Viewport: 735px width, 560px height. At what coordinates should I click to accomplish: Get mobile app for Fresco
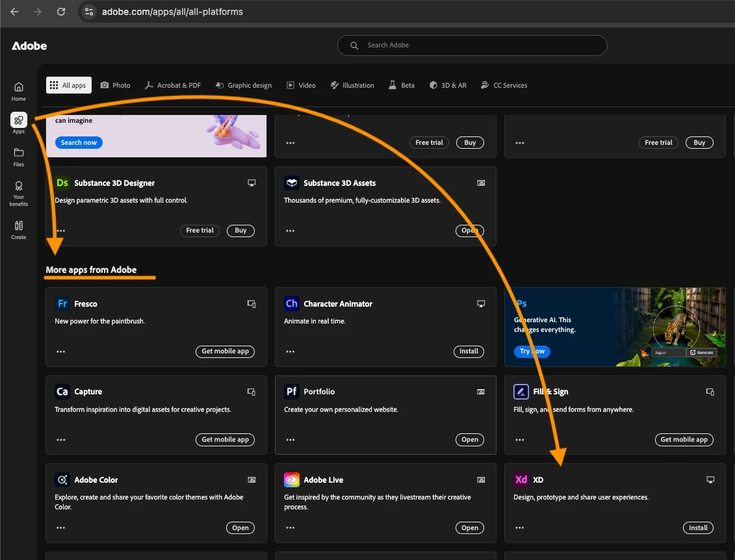tap(225, 351)
